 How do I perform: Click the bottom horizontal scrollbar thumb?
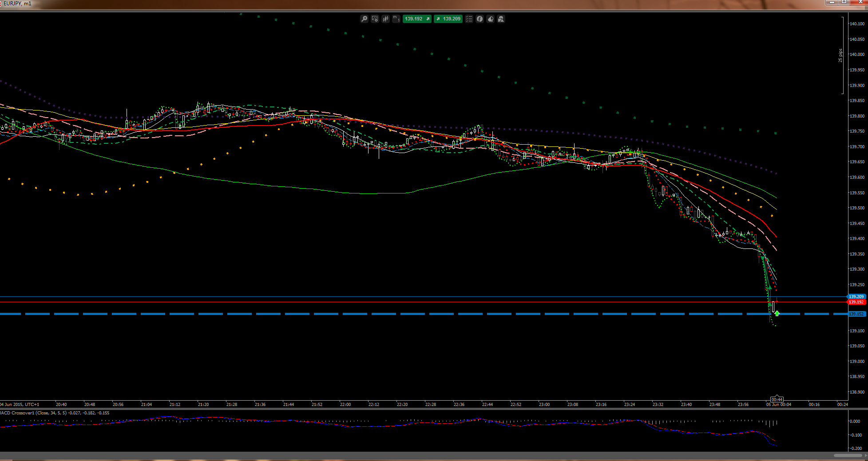coord(848,455)
